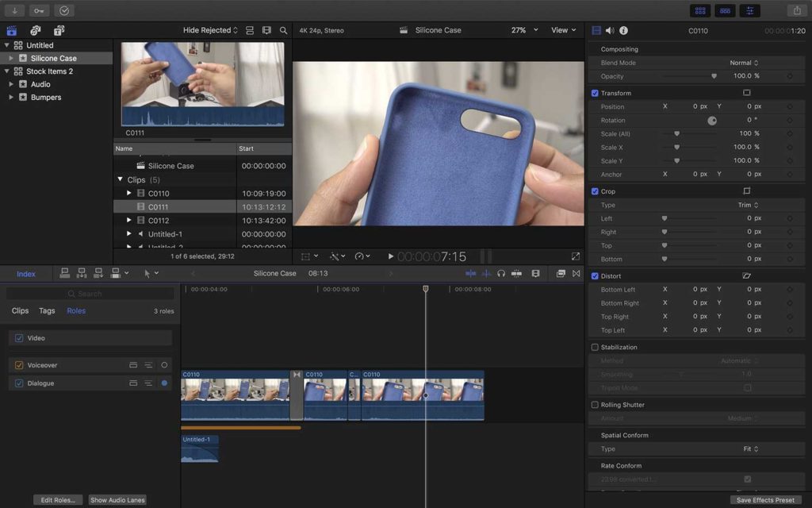Image resolution: width=812 pixels, height=508 pixels.
Task: Click the Edit Roles button
Action: tap(57, 500)
